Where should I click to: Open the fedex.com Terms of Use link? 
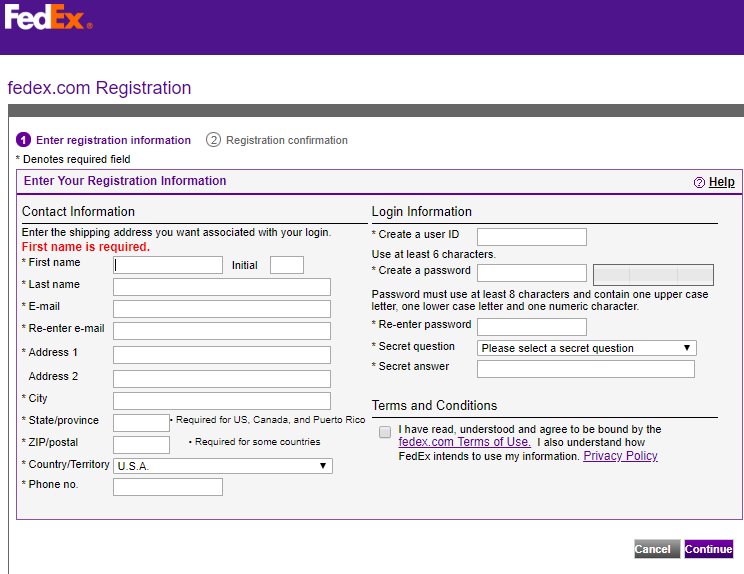click(x=465, y=442)
